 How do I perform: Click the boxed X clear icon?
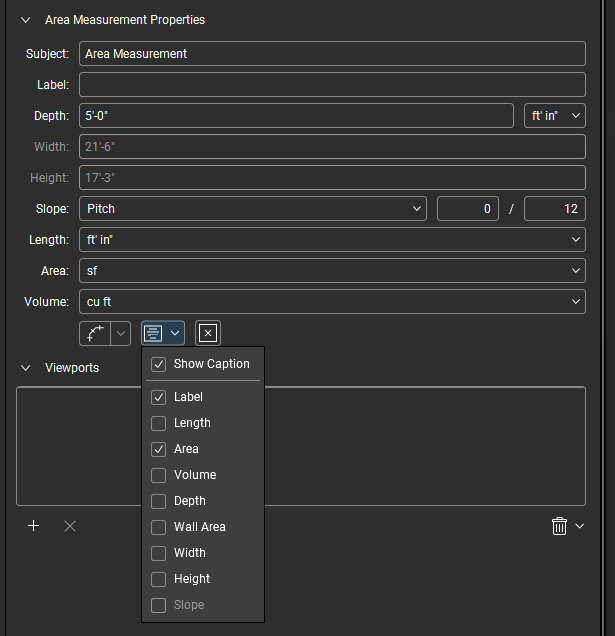point(207,333)
